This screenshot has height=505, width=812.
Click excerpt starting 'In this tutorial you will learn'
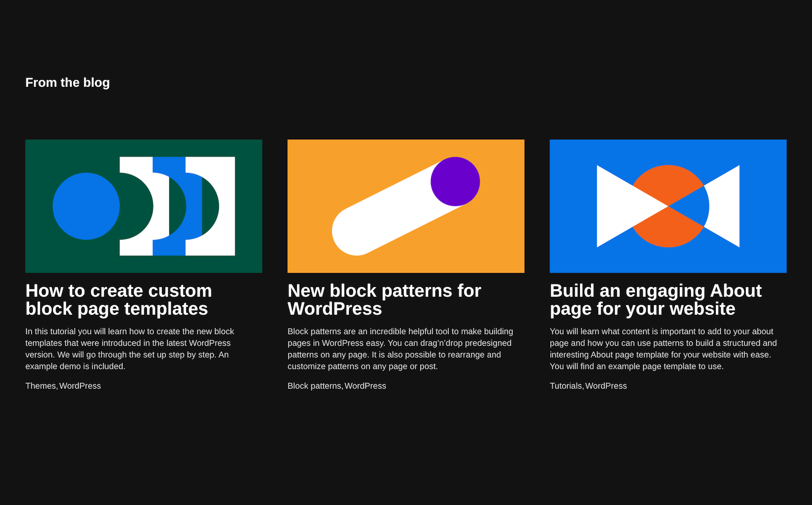(x=130, y=349)
